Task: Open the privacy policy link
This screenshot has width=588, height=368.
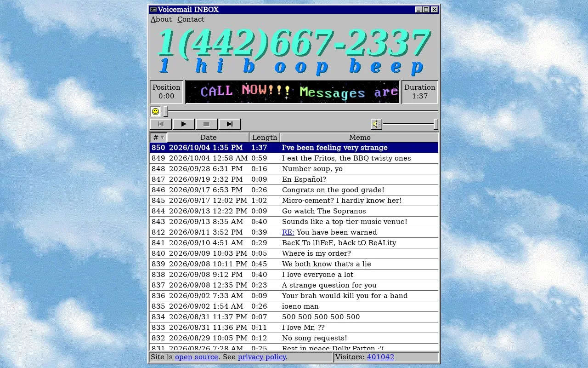Action: coord(262,357)
